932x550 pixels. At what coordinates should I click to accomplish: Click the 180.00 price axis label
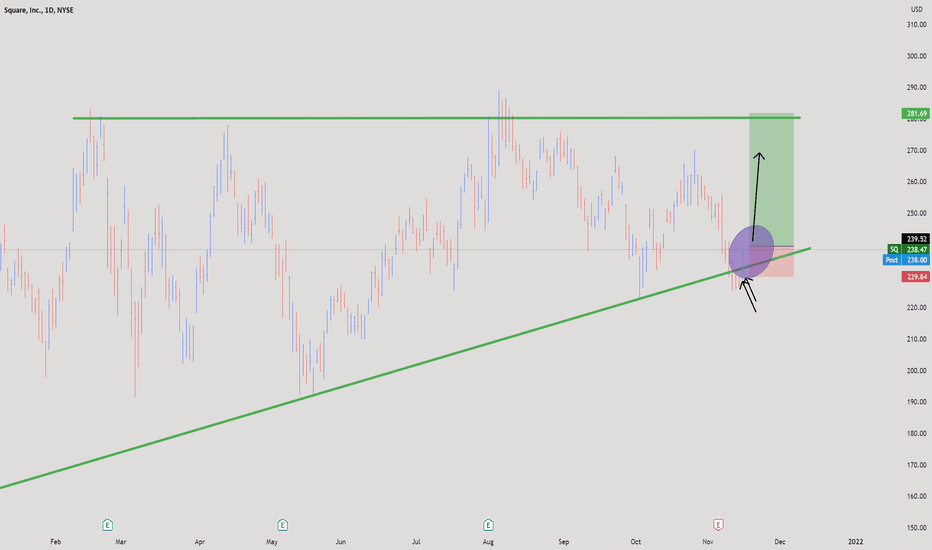pos(917,433)
